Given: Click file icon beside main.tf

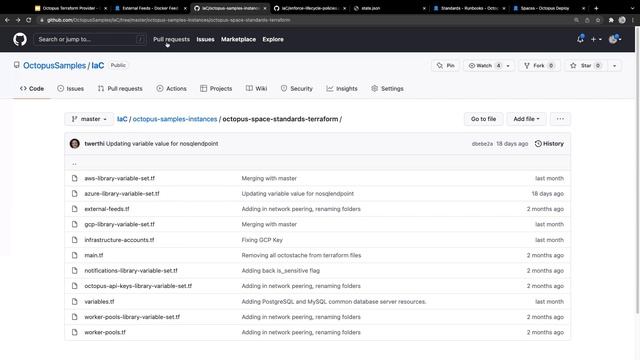Looking at the screenshot, I should 74,255.
